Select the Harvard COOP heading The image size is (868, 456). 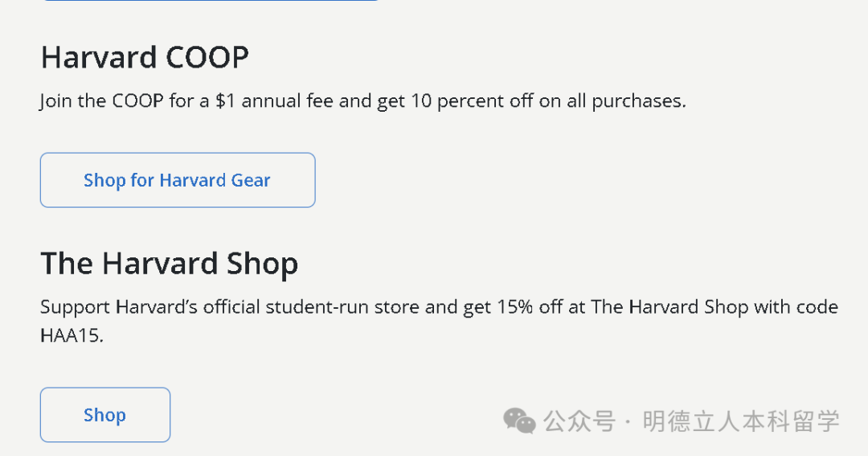[145, 58]
